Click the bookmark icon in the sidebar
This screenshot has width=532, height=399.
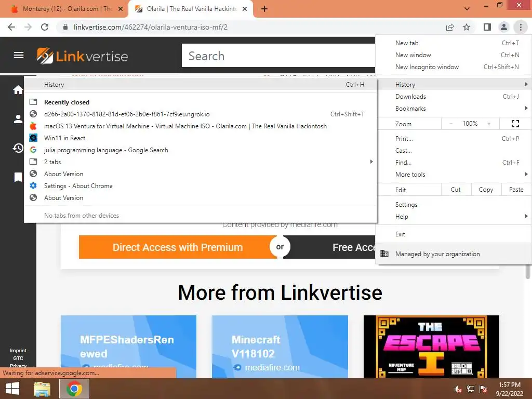[18, 177]
